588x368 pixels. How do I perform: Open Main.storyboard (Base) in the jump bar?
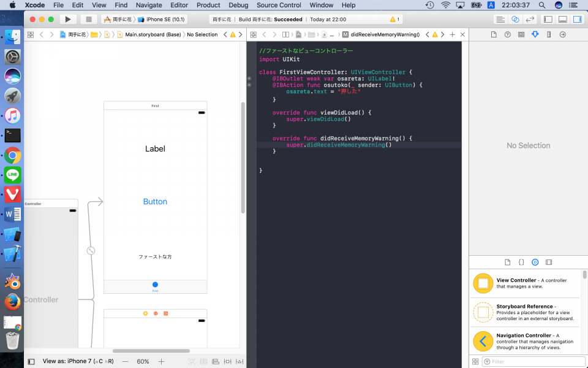[149, 34]
